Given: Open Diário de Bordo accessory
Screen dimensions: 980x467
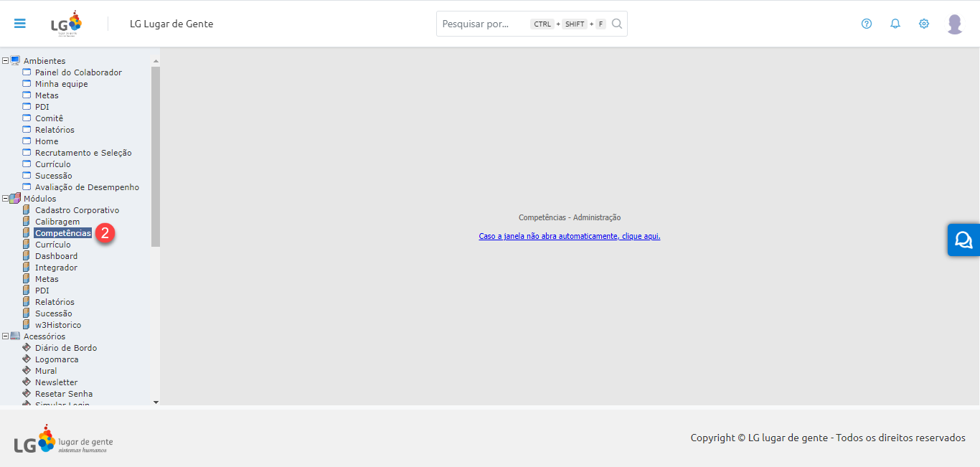Looking at the screenshot, I should (66, 348).
